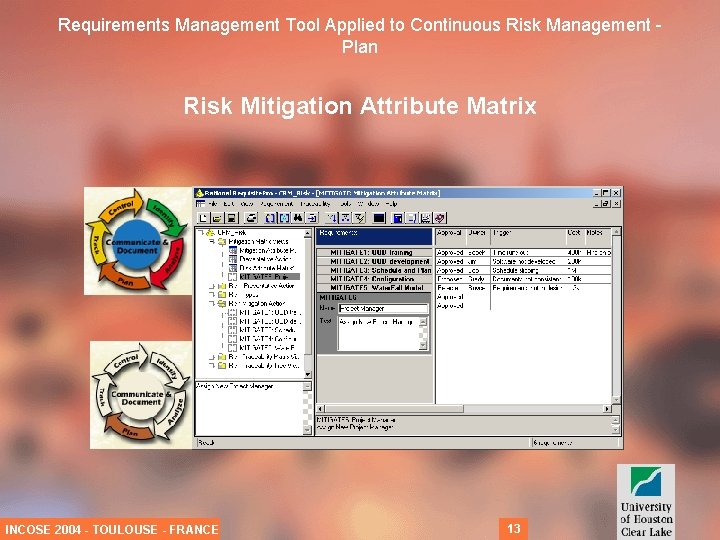Select highlighted MITIGATE6 Project item in tree

tap(270, 277)
